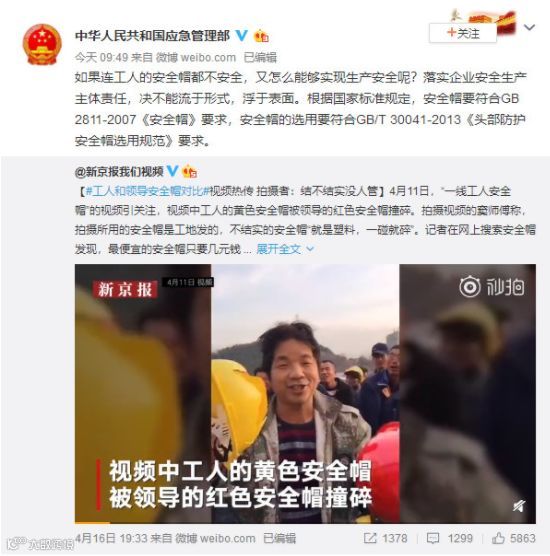550x556 pixels.
Task: Toggle follow with the +关注 button
Action: coord(463,33)
